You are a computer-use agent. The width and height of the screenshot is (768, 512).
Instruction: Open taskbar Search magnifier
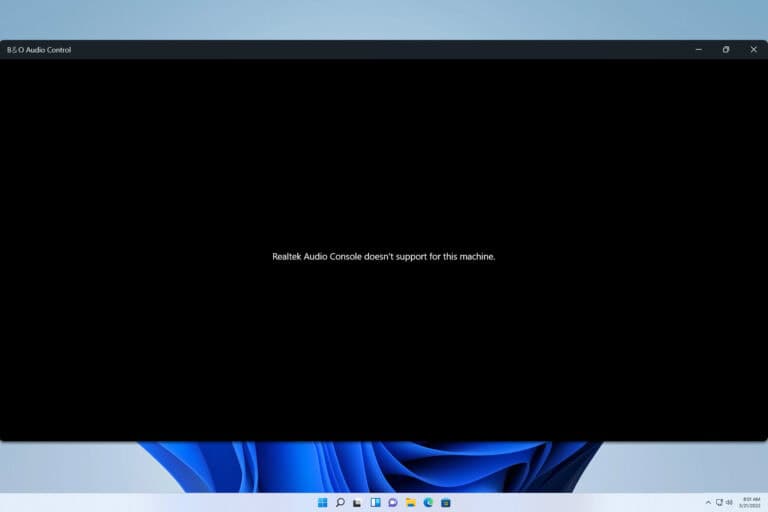coord(340,503)
